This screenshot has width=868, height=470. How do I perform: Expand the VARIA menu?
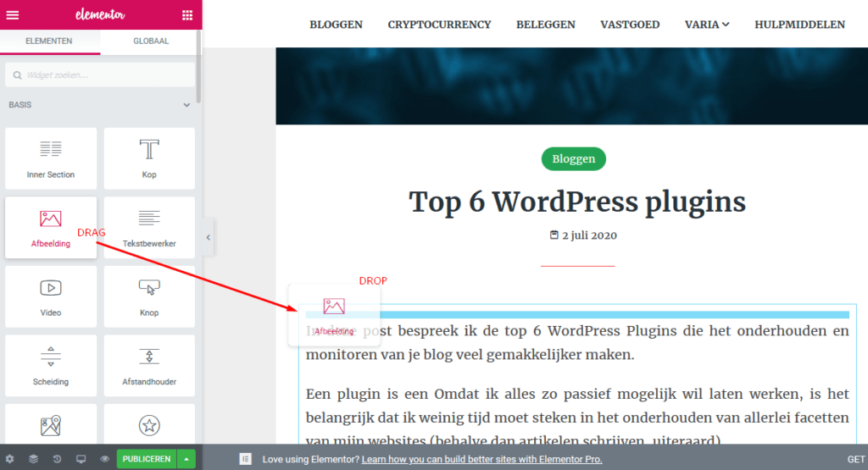coord(707,25)
